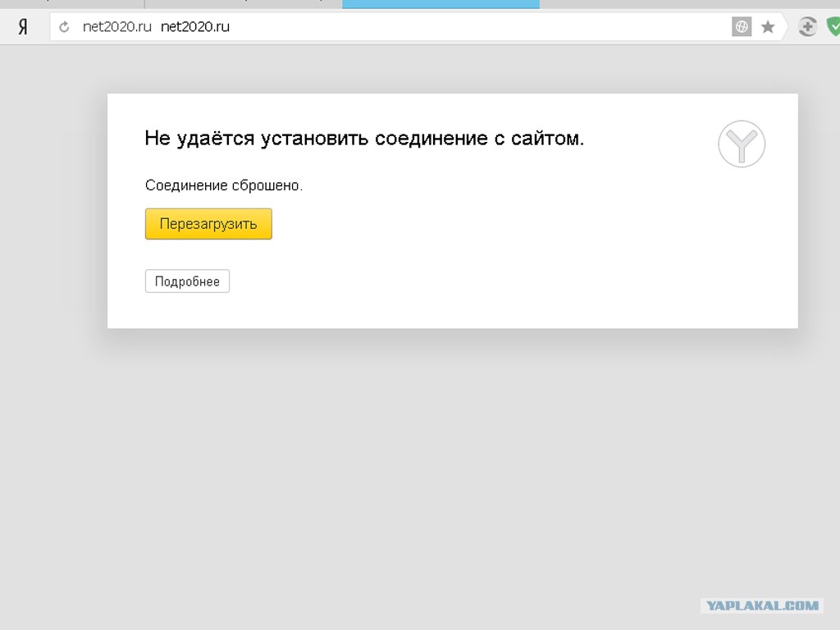The height and width of the screenshot is (630, 840).
Task: Expand error details with "Подробнее"
Action: (187, 281)
